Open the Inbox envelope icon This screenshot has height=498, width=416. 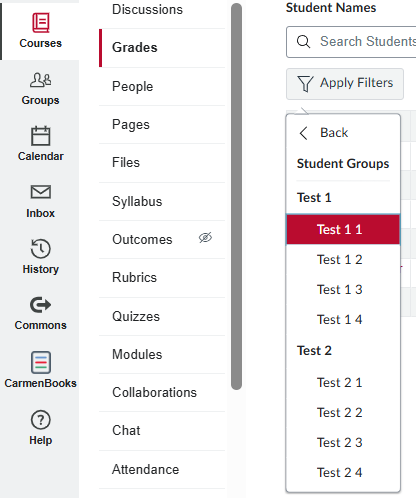point(41,192)
